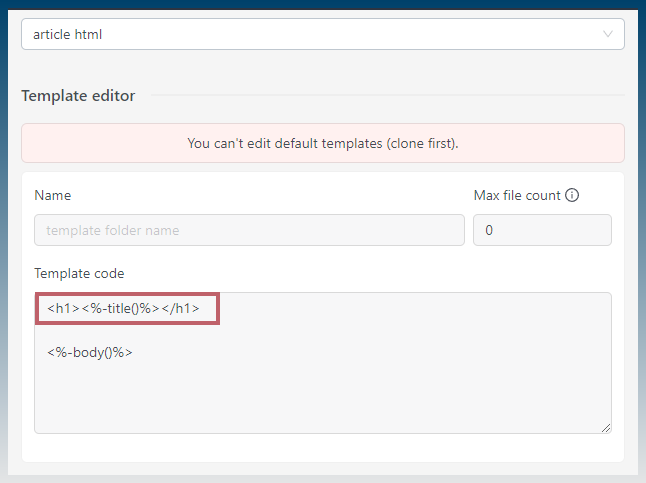Click the info icon beside Max file count
646x483 pixels.
pyautogui.click(x=572, y=195)
